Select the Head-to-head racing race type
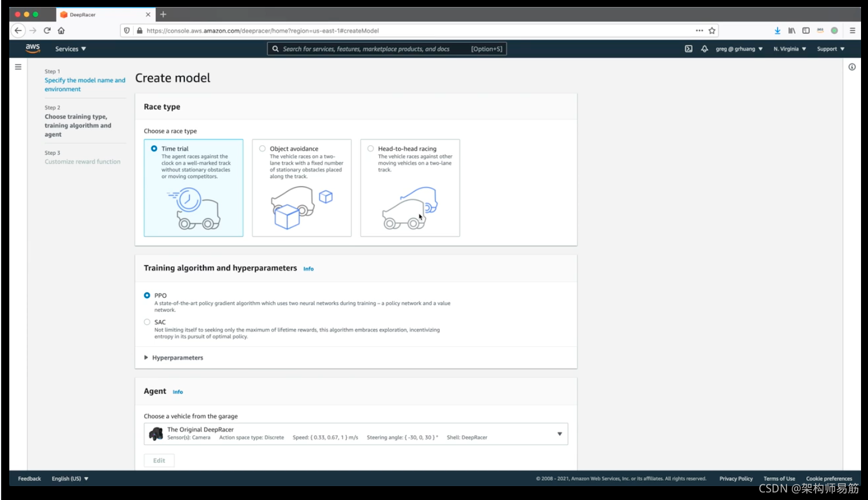The height and width of the screenshot is (500, 868). [410, 188]
